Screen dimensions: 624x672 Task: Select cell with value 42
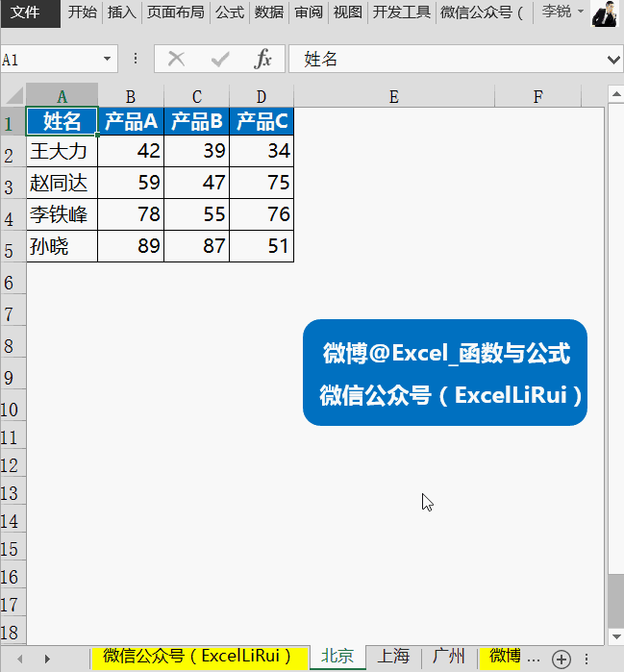coord(131,151)
